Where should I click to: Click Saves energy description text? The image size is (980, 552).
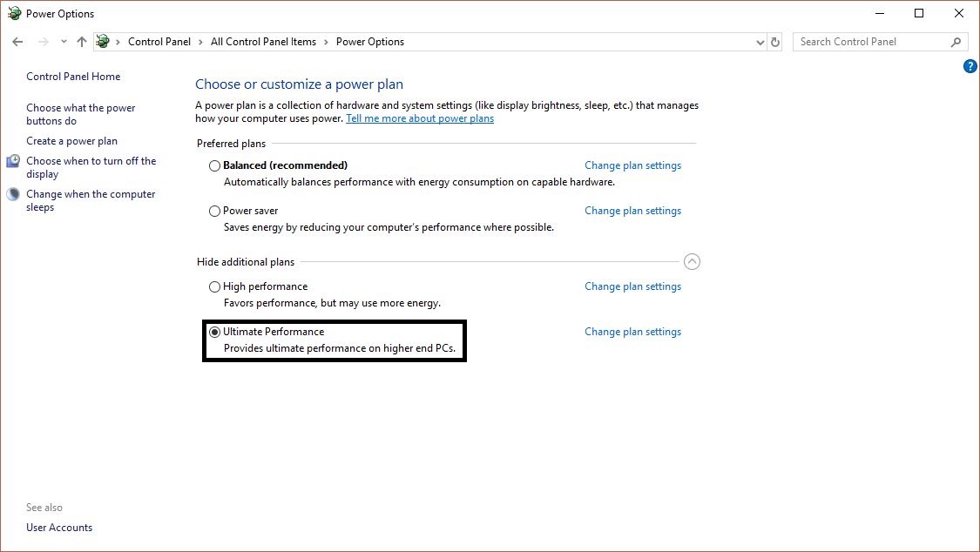389,228
